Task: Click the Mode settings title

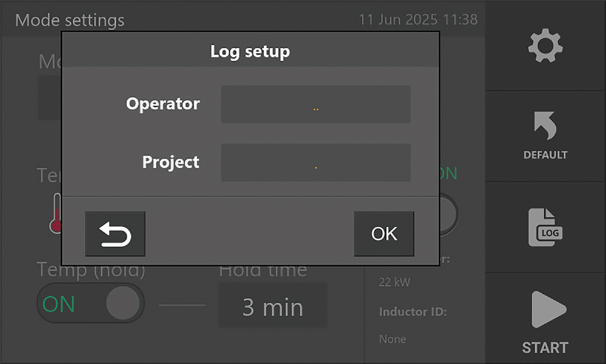Action: (70, 20)
